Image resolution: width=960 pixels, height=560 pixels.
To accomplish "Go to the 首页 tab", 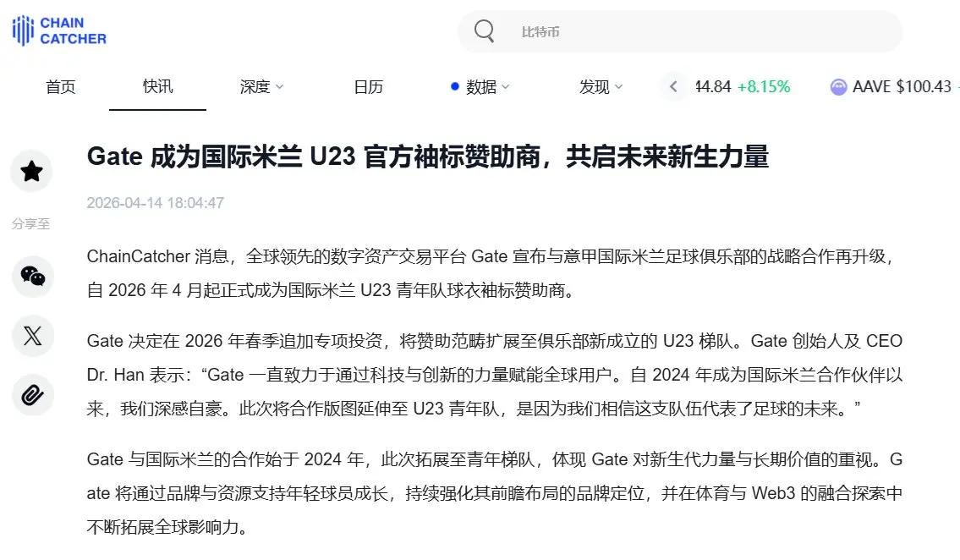I will 61,87.
